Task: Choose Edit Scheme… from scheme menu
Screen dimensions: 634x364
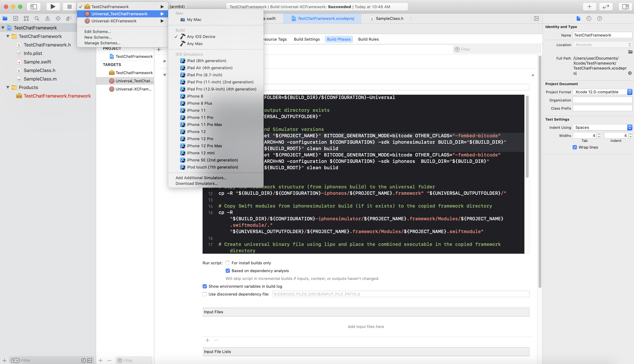Action: point(97,32)
